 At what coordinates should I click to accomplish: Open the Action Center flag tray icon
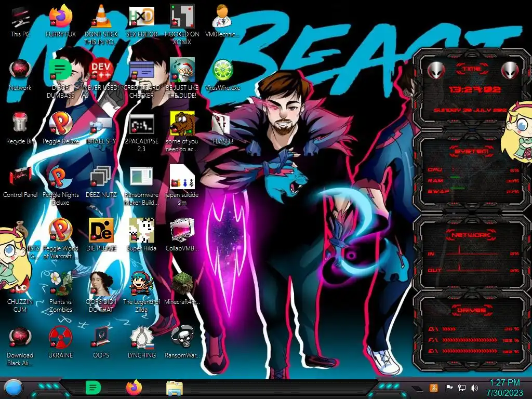(449, 388)
